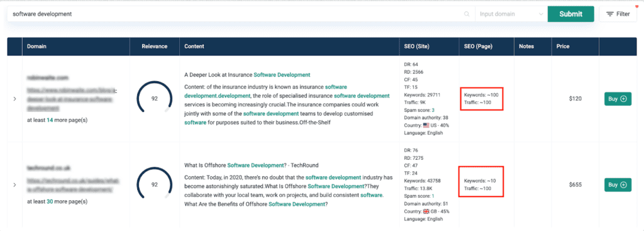Open article title A Deeper Look at Insurance
The height and width of the screenshot is (231, 644).
[247, 75]
